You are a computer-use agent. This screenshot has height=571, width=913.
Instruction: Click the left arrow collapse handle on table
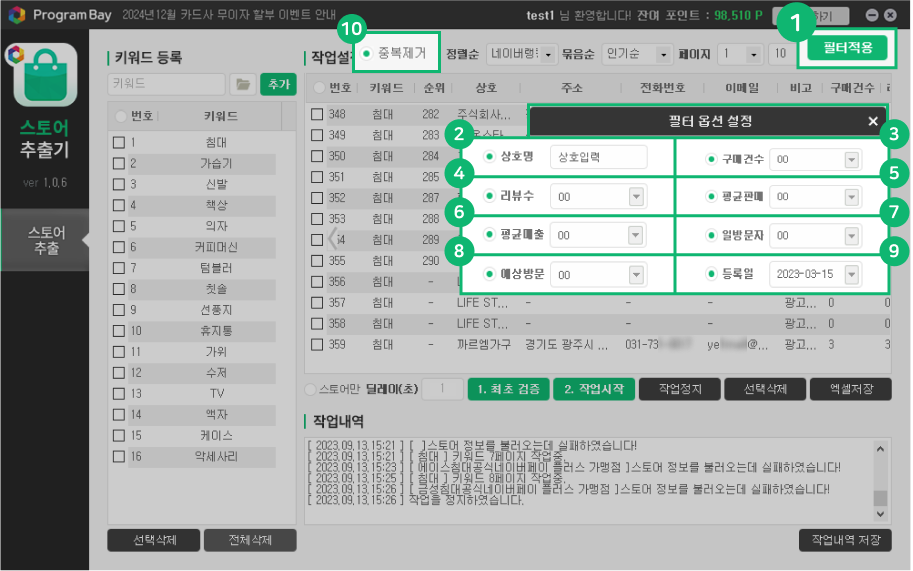(333, 238)
